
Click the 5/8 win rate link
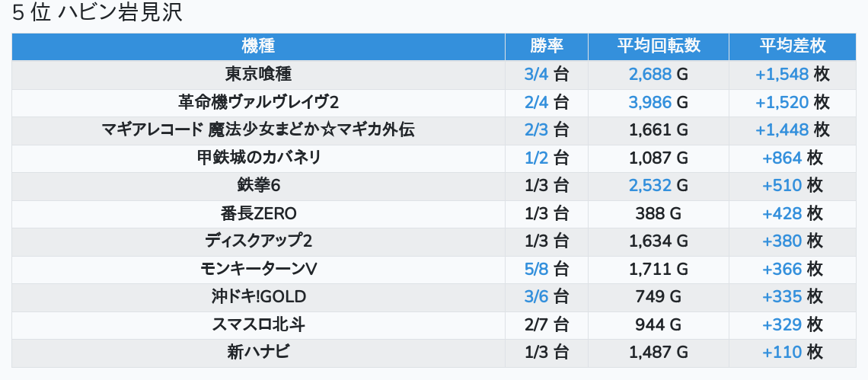(x=536, y=269)
